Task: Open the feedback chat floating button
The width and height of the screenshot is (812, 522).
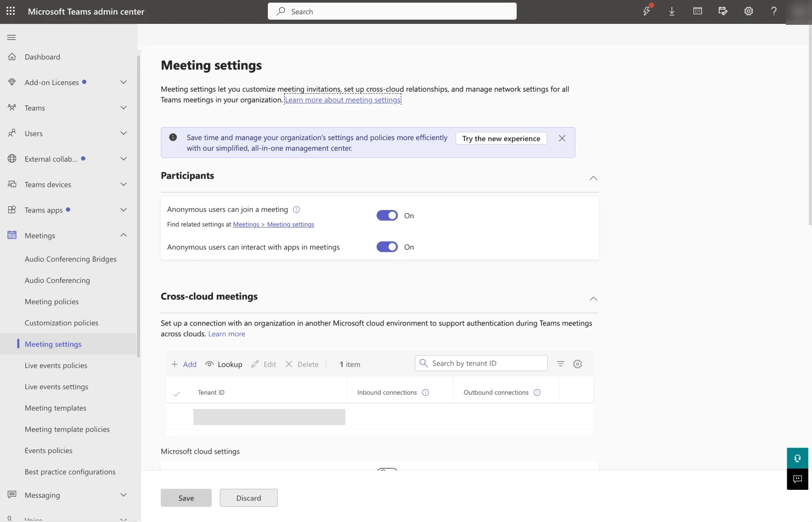Action: pyautogui.click(x=797, y=479)
